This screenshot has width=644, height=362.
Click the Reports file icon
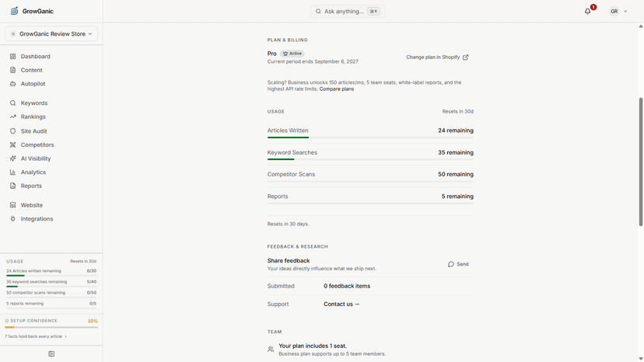pyautogui.click(x=12, y=186)
